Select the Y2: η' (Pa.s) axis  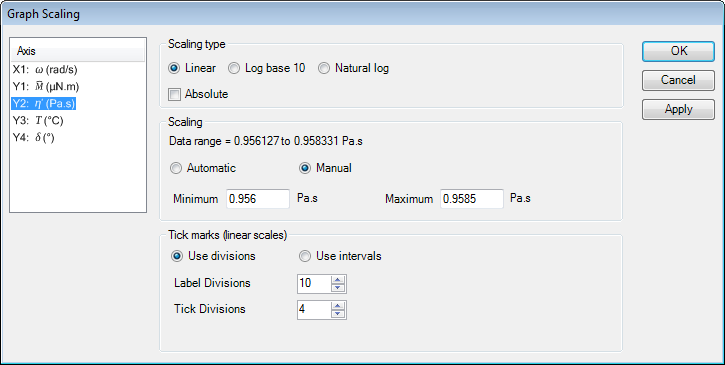tap(44, 104)
